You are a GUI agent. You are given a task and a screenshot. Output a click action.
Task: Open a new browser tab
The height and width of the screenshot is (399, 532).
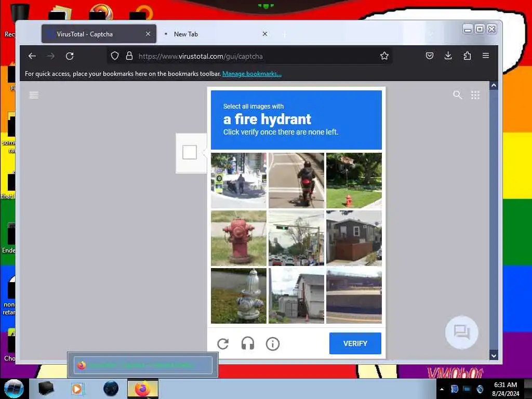point(284,34)
